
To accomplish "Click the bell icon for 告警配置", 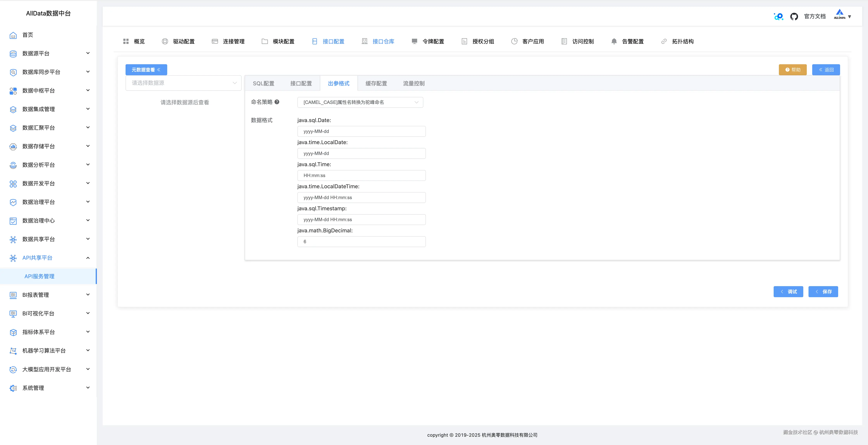I will pyautogui.click(x=614, y=41).
